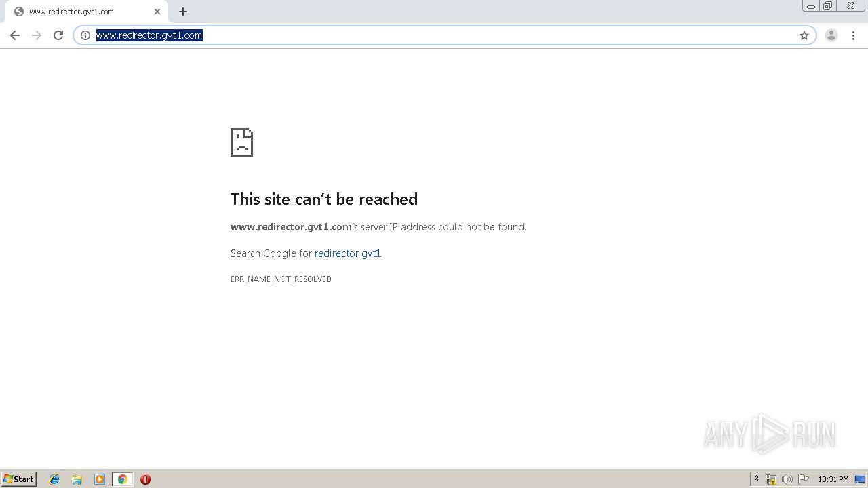
Task: Open the media player taskbar icon
Action: pos(100,479)
